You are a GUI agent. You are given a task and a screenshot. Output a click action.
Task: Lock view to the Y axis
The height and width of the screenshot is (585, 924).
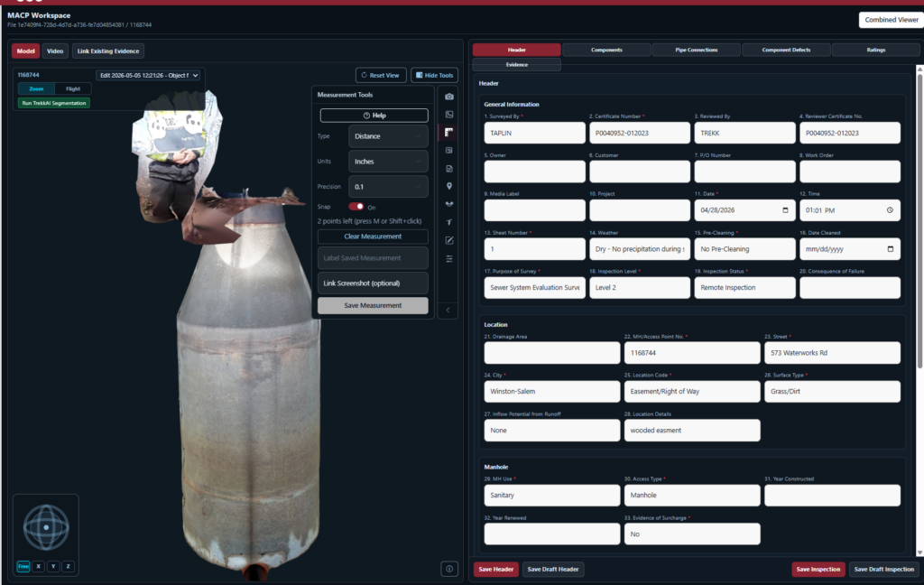coord(53,566)
